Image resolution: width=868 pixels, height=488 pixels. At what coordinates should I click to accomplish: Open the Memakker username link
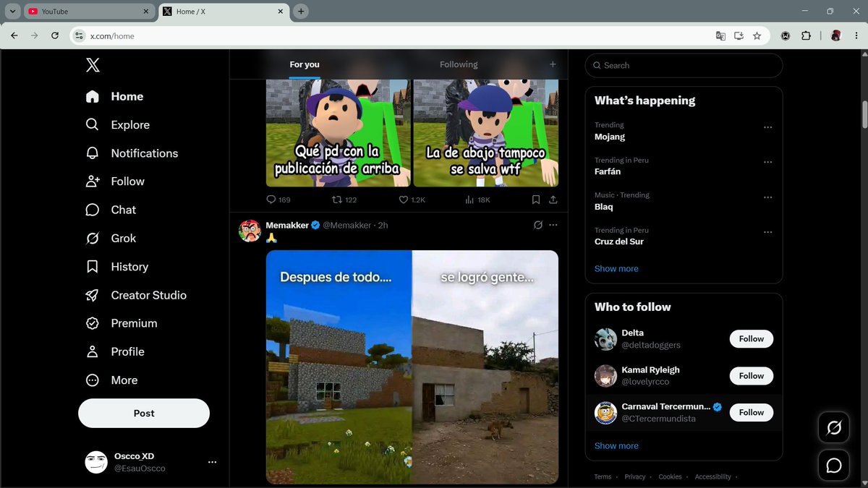tap(287, 226)
